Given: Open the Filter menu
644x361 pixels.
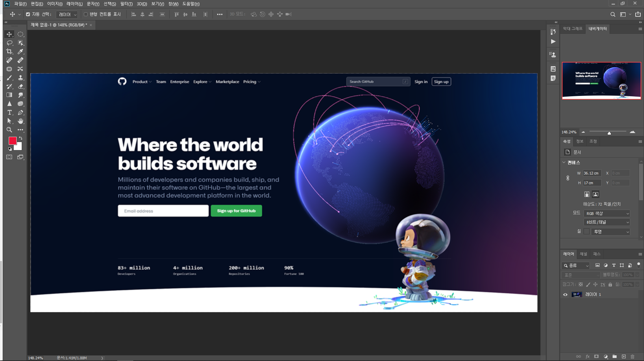Looking at the screenshot, I should [126, 4].
